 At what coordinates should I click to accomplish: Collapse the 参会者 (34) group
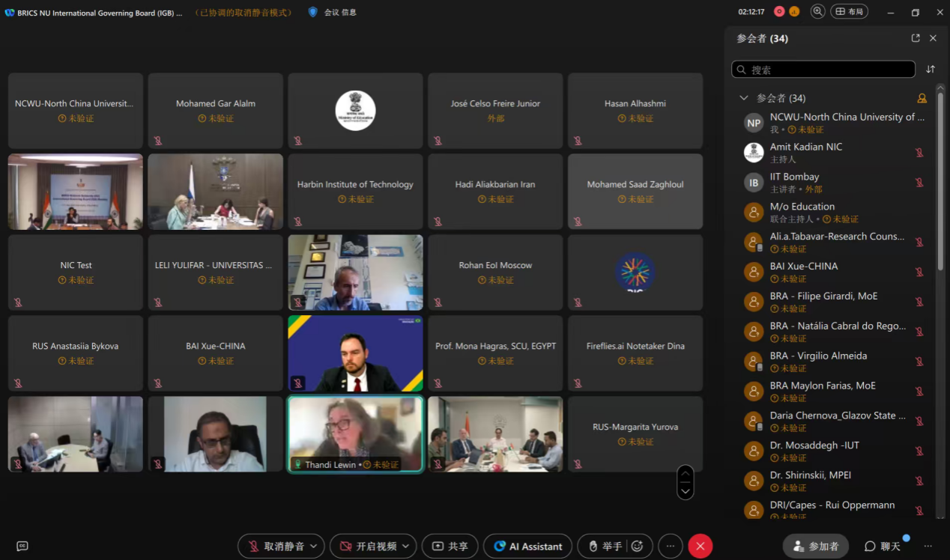744,98
